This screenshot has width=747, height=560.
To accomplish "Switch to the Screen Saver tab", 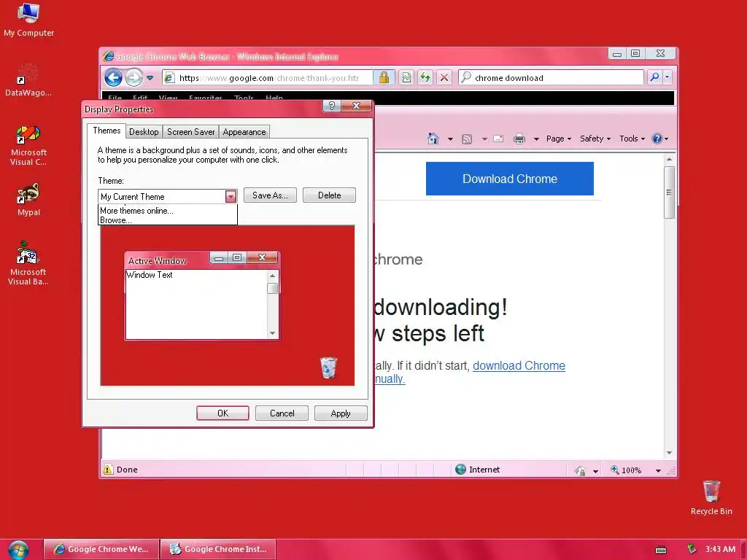I will [x=190, y=132].
